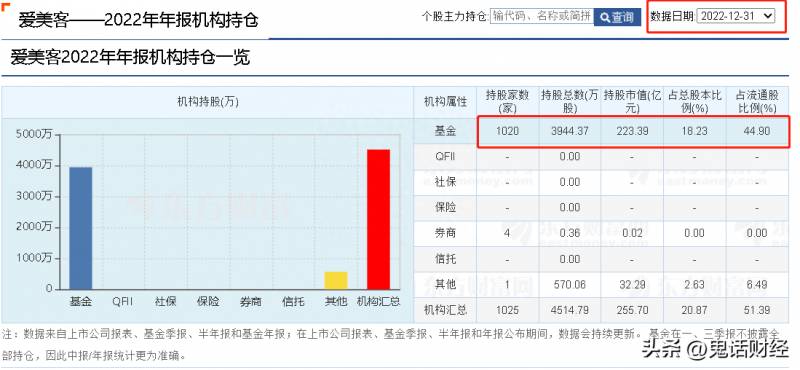Click the QFII label under the chart axis
The image size is (800, 370).
(122, 302)
